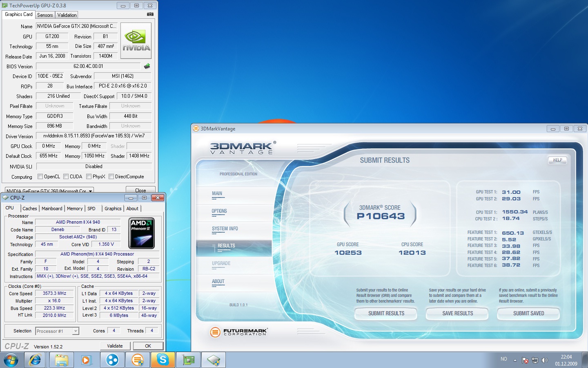Click the Validate button in CPU-Z

115,346
